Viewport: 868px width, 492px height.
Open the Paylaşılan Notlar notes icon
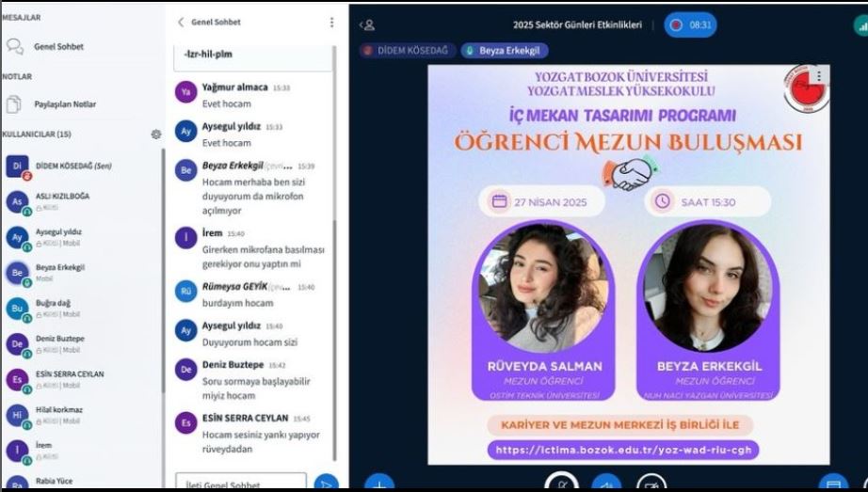point(14,104)
